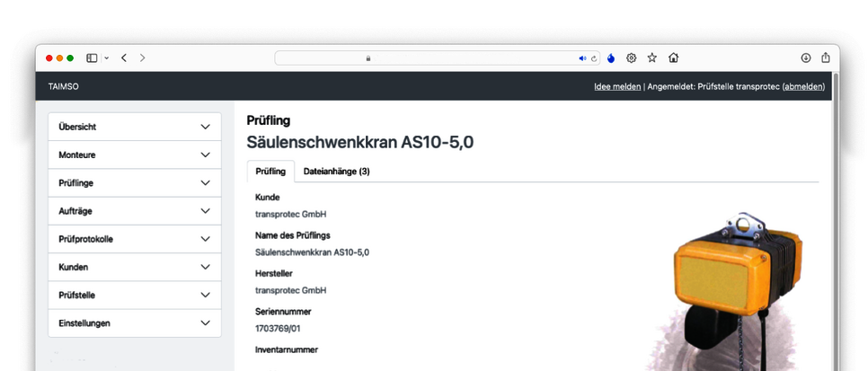The width and height of the screenshot is (868, 371).
Task: Click the Säulenschwenkkran AS10-5,0 heading
Action: pos(359,142)
